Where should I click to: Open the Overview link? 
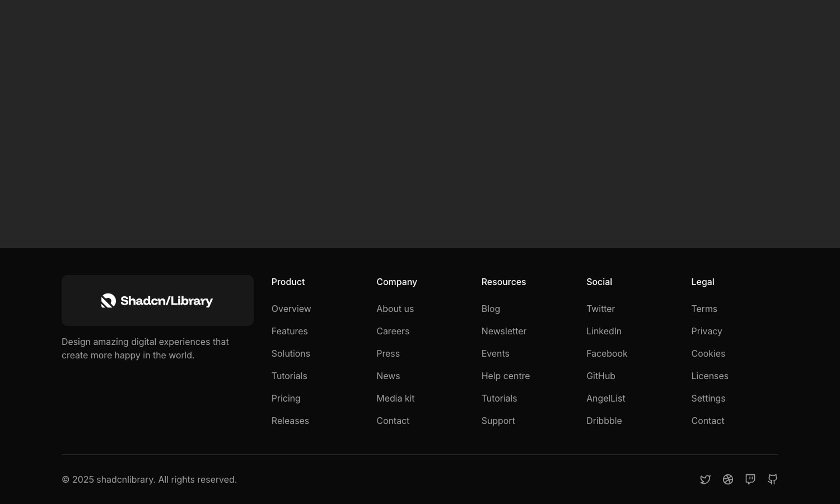291,309
